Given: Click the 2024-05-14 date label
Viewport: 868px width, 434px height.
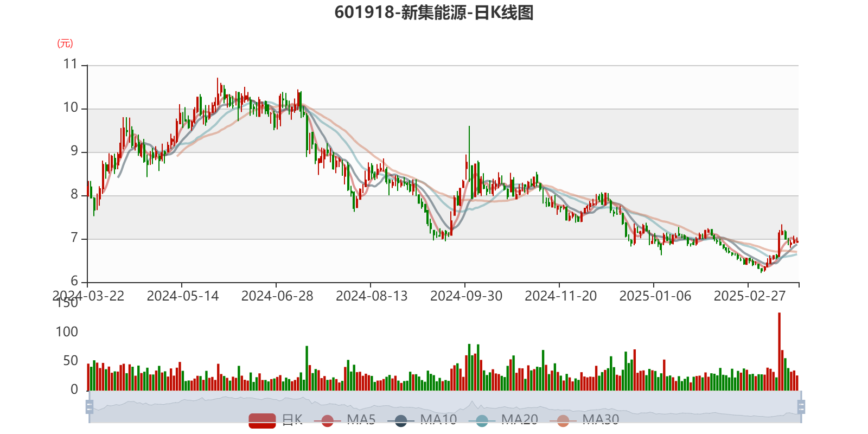Looking at the screenshot, I should pos(182,296).
